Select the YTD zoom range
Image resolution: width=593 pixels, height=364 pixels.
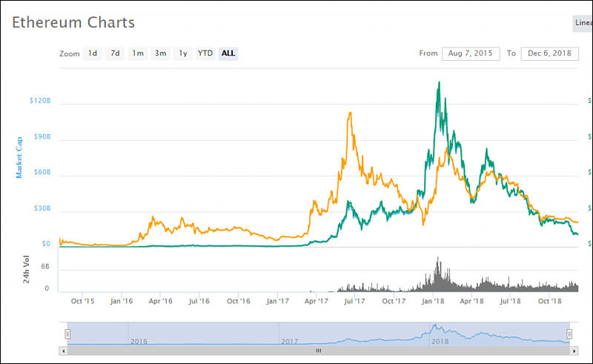click(x=205, y=53)
